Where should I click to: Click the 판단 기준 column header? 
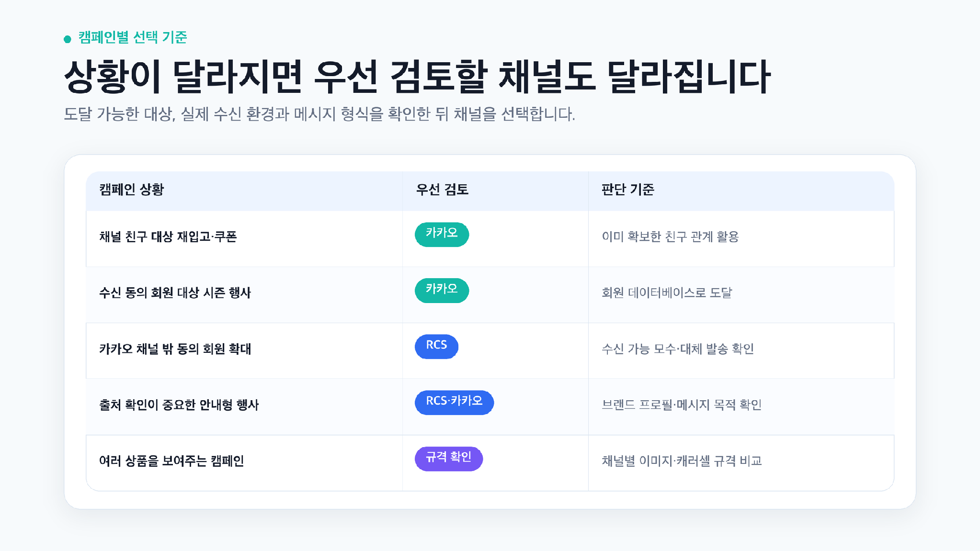[628, 190]
